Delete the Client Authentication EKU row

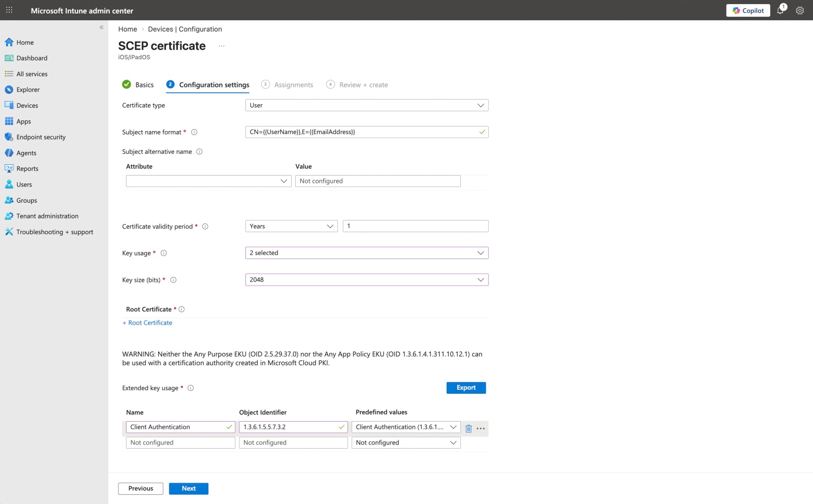468,429
